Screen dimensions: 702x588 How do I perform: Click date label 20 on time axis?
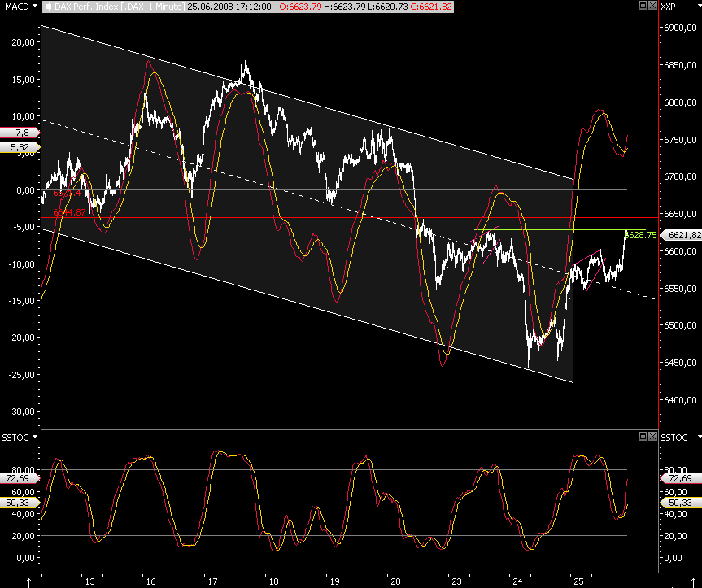pos(395,581)
